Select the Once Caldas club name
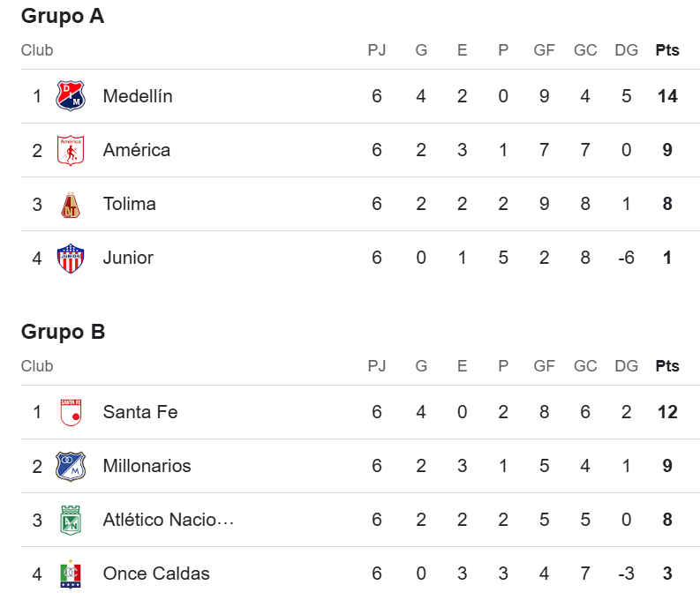700x615 pixels. [156, 574]
